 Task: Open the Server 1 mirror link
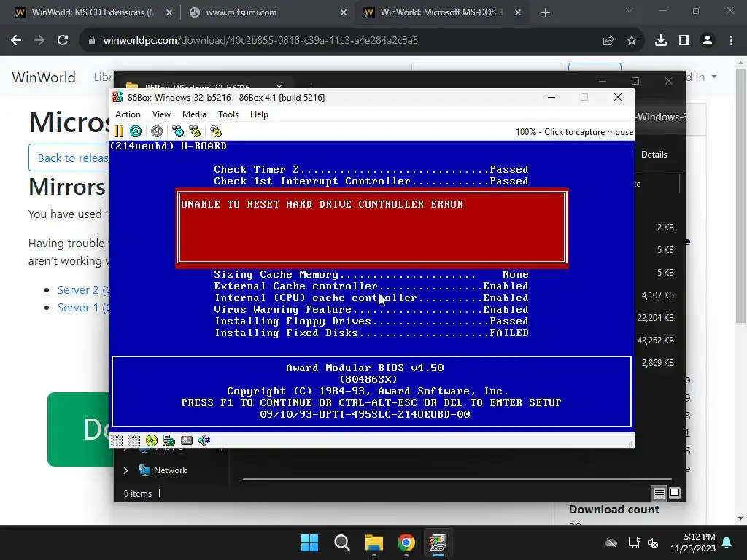click(x=83, y=308)
